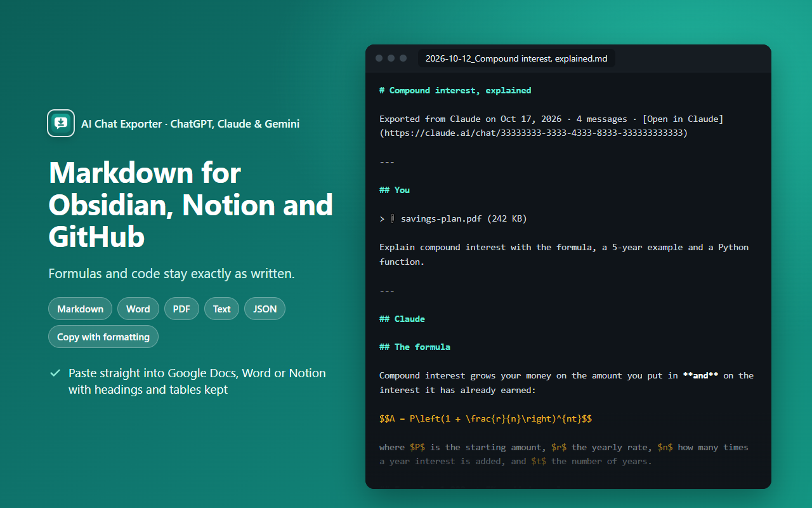Select the Word format pill
812x508 pixels.
pos(138,309)
